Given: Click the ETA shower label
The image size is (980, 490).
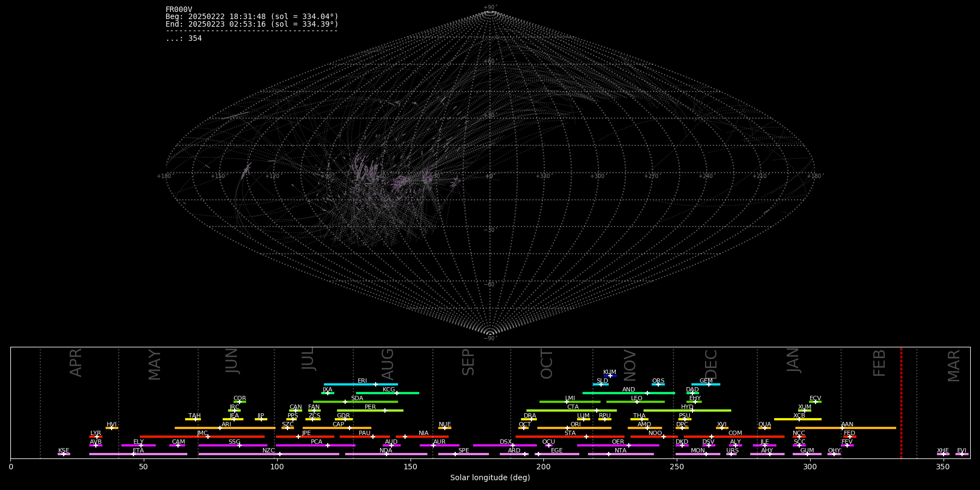Looking at the screenshot, I should pyautogui.click(x=138, y=451).
